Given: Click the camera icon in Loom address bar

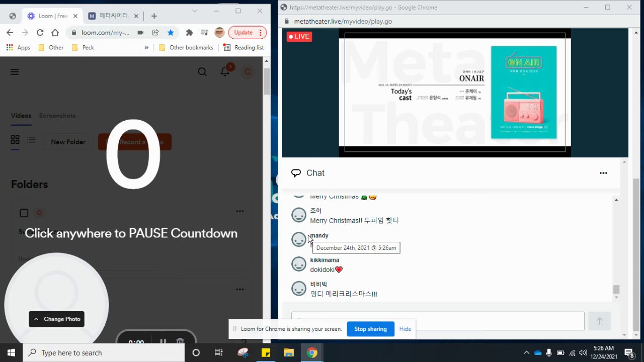Looking at the screenshot, I should 140,33.
